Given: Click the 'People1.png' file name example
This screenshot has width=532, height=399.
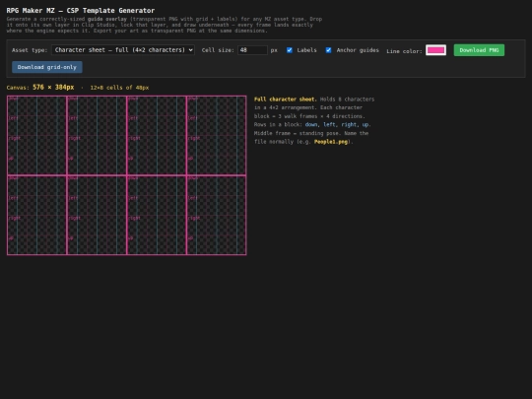Looking at the screenshot, I should 331,142.
